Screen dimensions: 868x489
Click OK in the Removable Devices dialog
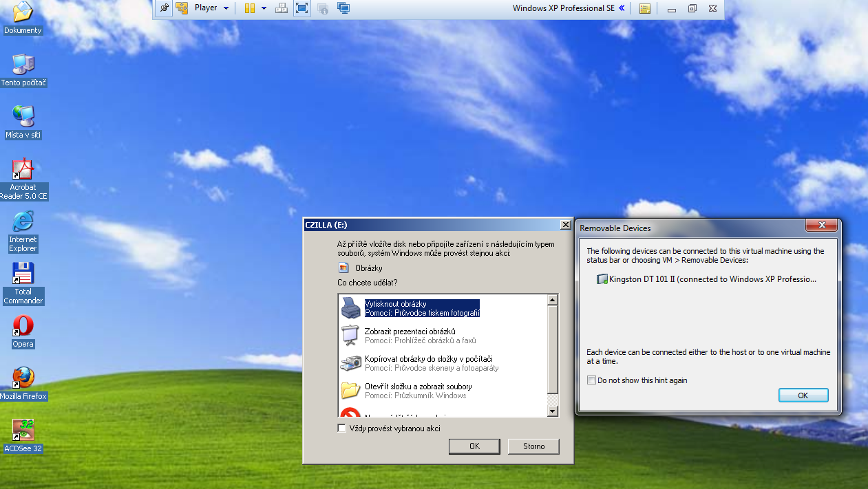point(803,395)
